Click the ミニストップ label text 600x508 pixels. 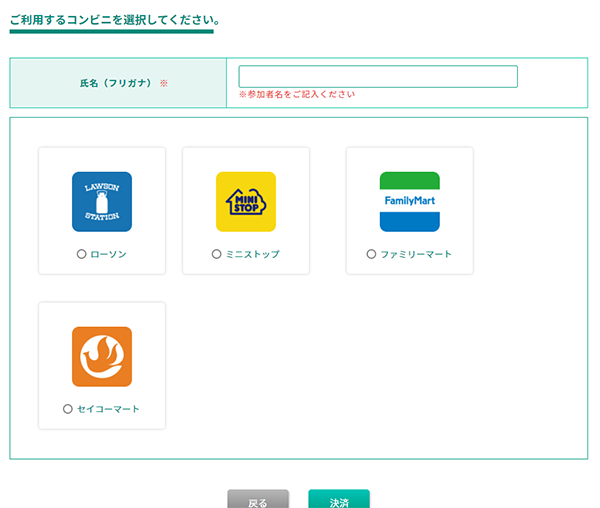click(253, 254)
